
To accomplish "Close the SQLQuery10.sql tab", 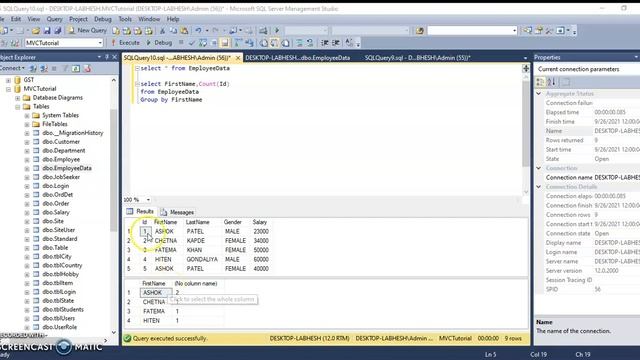I will pyautogui.click(x=238, y=58).
